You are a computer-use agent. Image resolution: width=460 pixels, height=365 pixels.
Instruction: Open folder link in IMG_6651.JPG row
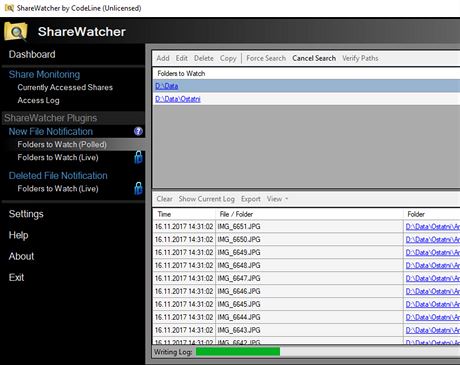point(433,227)
